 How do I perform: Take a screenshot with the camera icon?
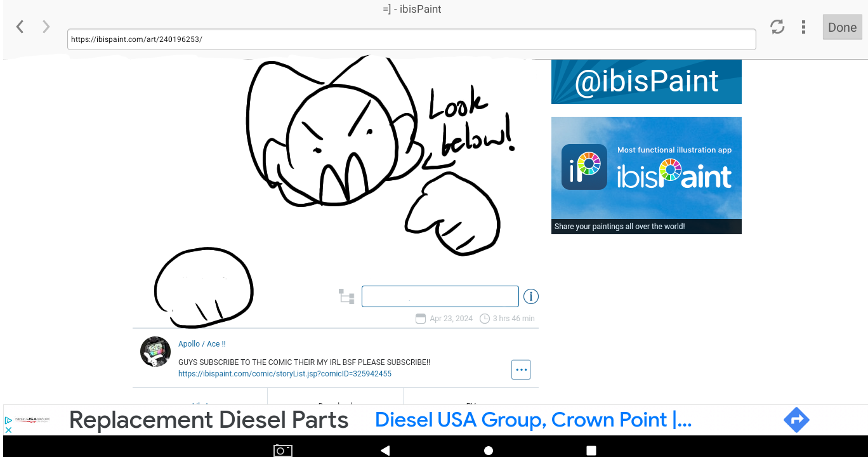(283, 451)
